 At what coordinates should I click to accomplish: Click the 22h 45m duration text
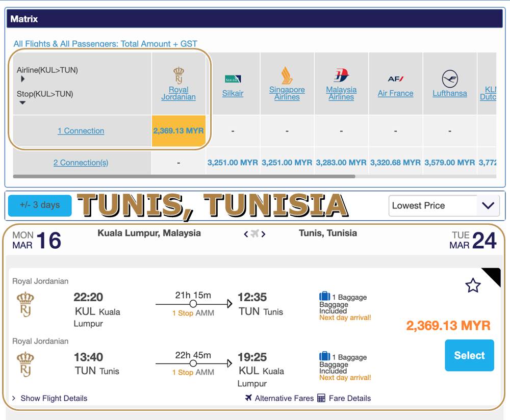193,355
